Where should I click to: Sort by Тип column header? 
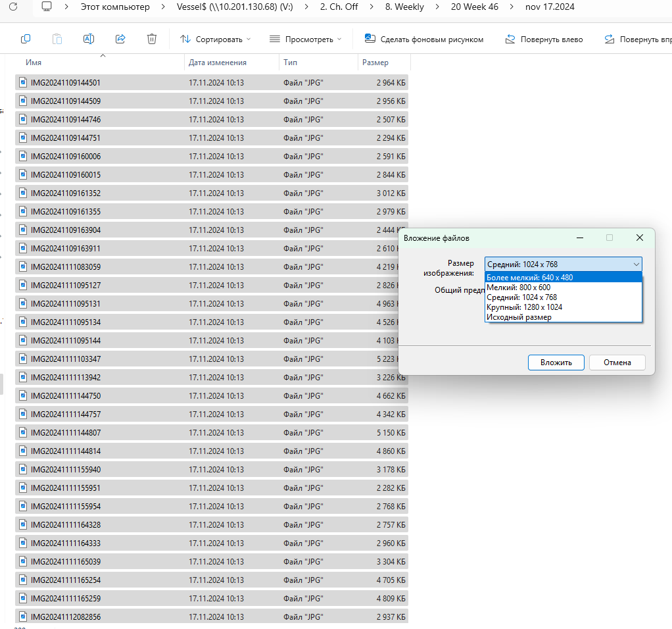290,62
